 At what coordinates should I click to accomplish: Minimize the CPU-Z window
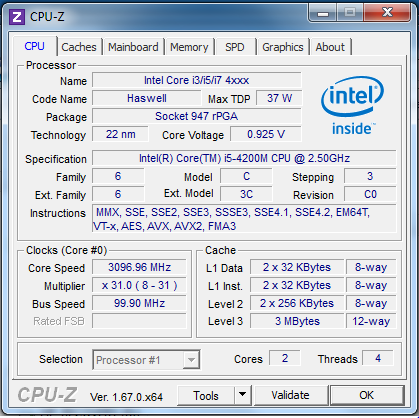(x=322, y=13)
